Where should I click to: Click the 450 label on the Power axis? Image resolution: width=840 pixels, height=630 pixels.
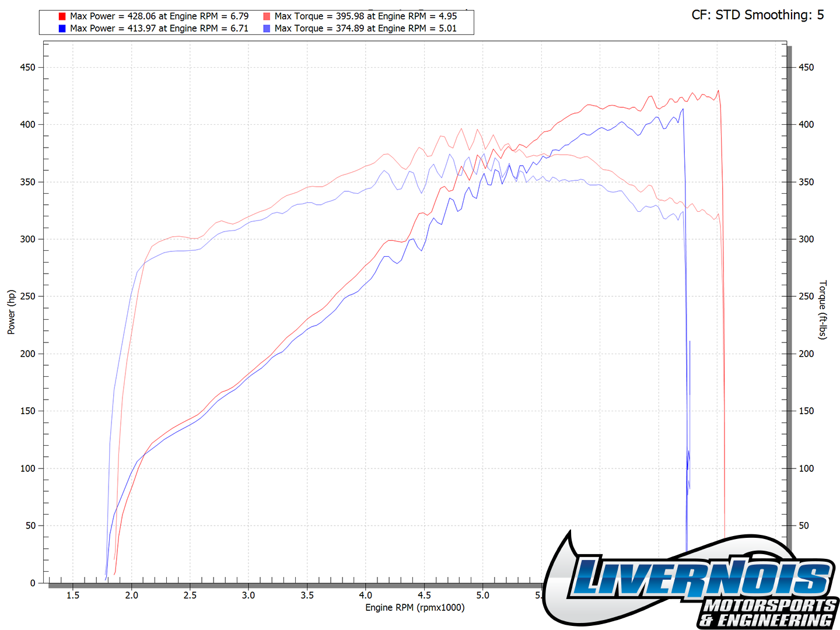pyautogui.click(x=27, y=68)
